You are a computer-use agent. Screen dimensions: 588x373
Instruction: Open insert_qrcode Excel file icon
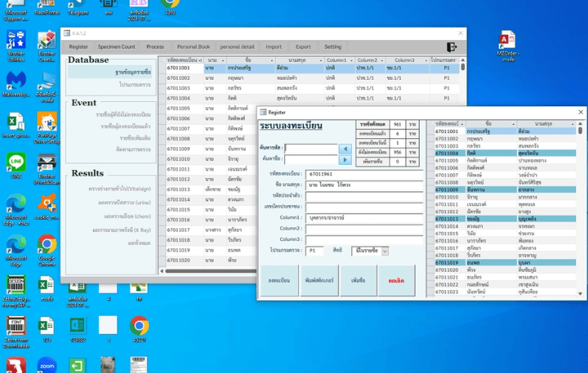point(16,125)
